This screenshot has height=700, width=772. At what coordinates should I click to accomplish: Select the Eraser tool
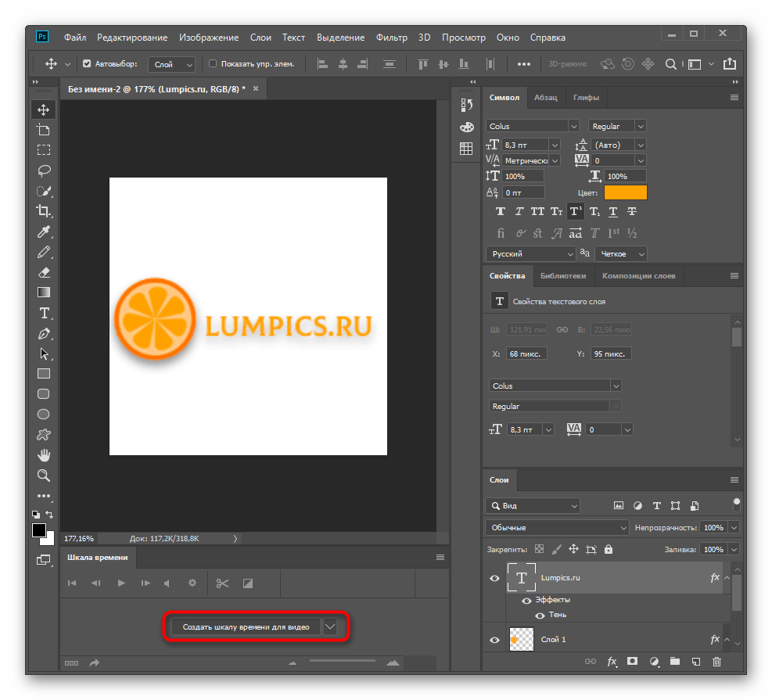tap(44, 272)
